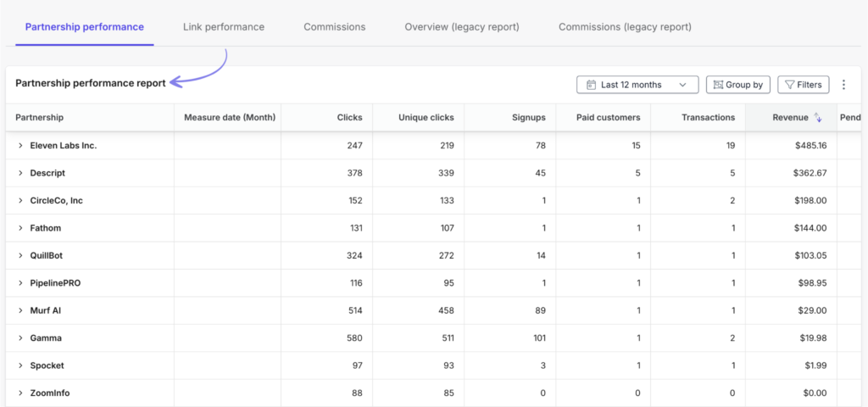Click the $103.05 revenue cell
The width and height of the screenshot is (868, 407).
(x=791, y=256)
